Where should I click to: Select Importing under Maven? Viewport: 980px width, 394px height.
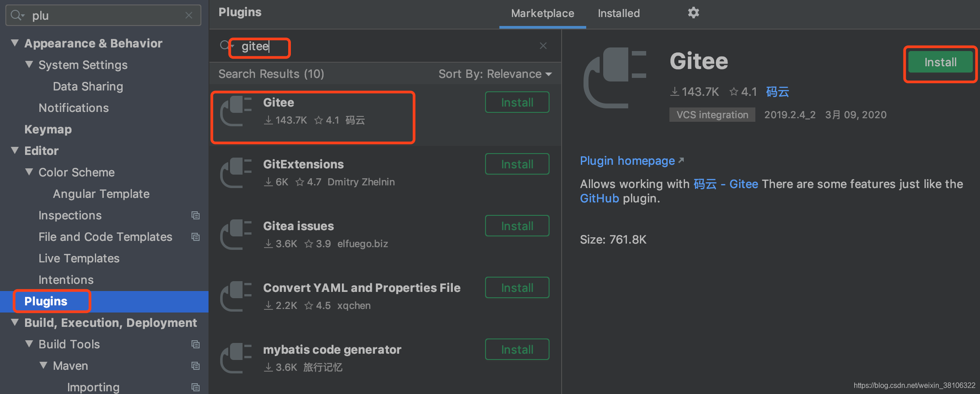[93, 387]
